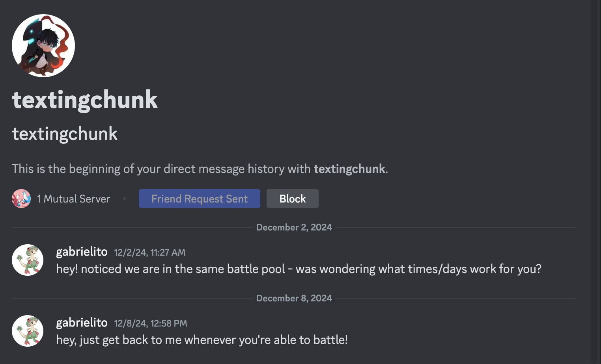Click gabrielito's username above the first message
Viewport: 601px width, 364px height.
82,251
